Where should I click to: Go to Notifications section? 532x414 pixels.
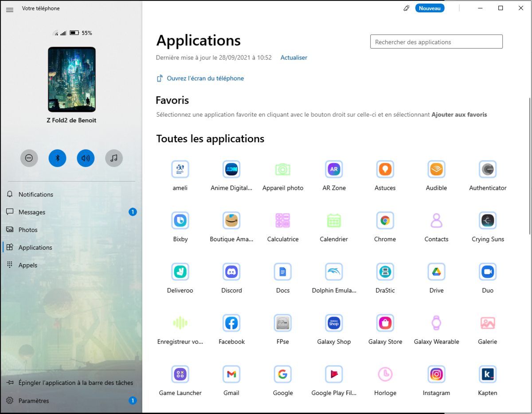71,194
